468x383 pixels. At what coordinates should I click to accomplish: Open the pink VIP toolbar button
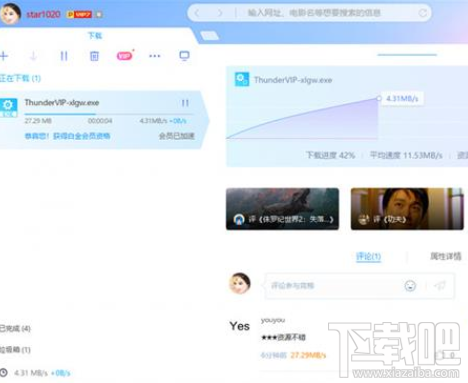tap(125, 56)
